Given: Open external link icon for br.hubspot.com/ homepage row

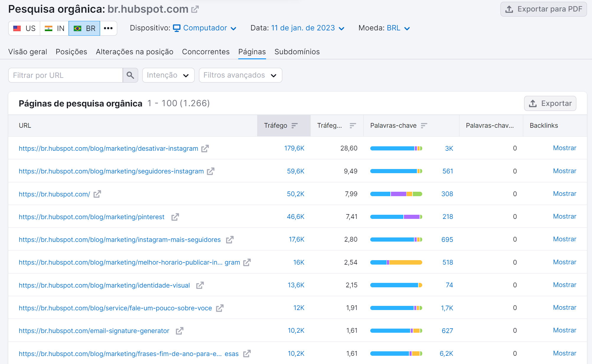Looking at the screenshot, I should (x=97, y=194).
